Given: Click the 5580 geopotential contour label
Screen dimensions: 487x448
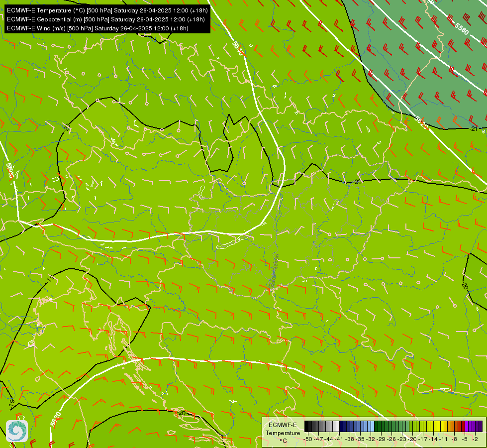Looking at the screenshot, I should tap(461, 28).
